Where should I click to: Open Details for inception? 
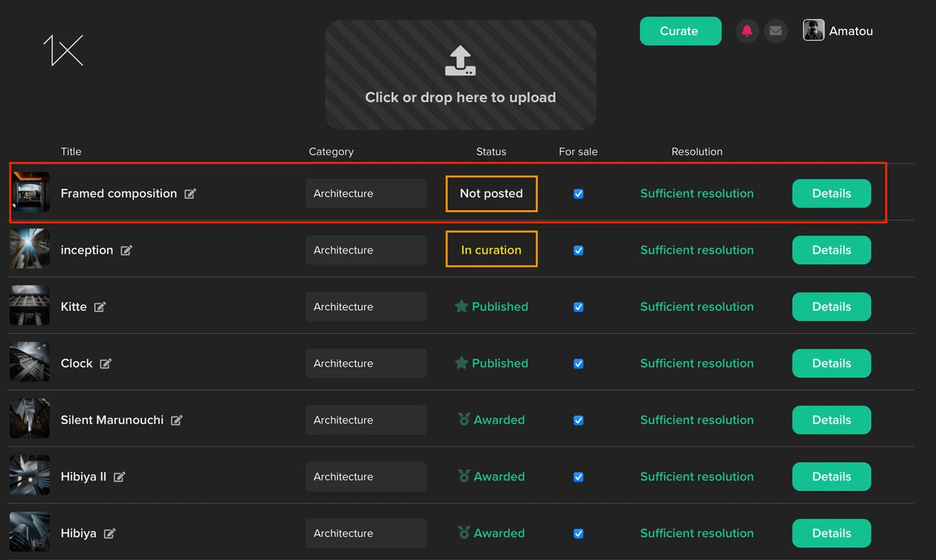[x=831, y=250]
